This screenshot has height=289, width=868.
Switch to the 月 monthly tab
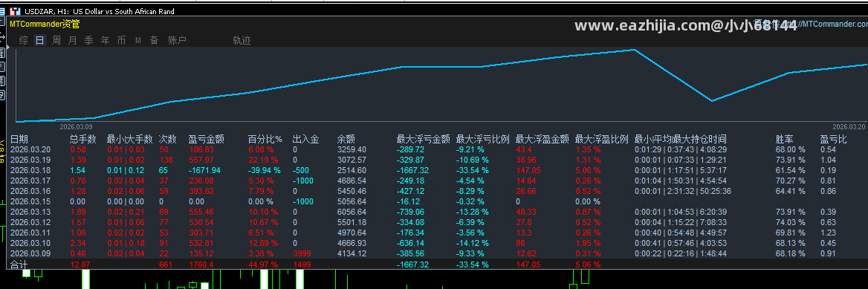pyautogui.click(x=73, y=40)
